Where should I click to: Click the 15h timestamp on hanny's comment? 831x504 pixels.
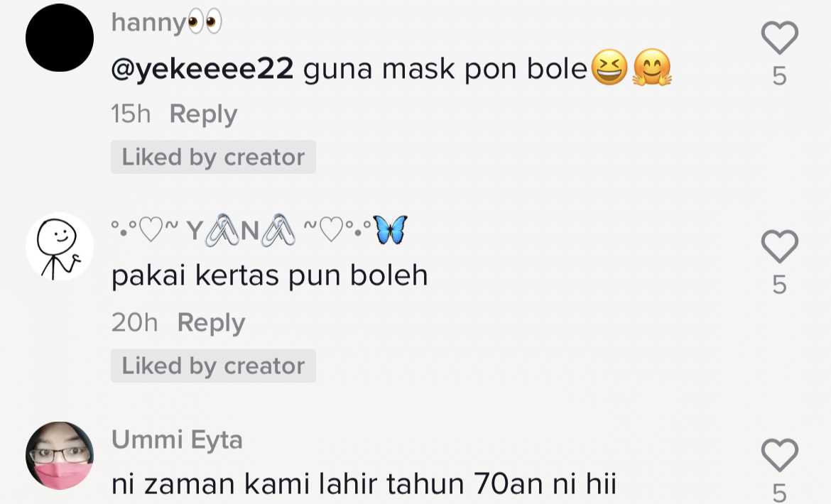(131, 114)
